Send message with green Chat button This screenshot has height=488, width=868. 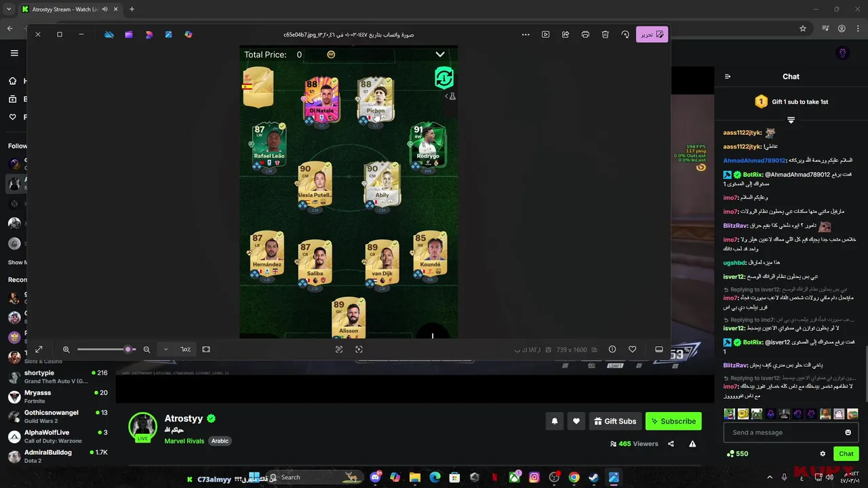[846, 453]
